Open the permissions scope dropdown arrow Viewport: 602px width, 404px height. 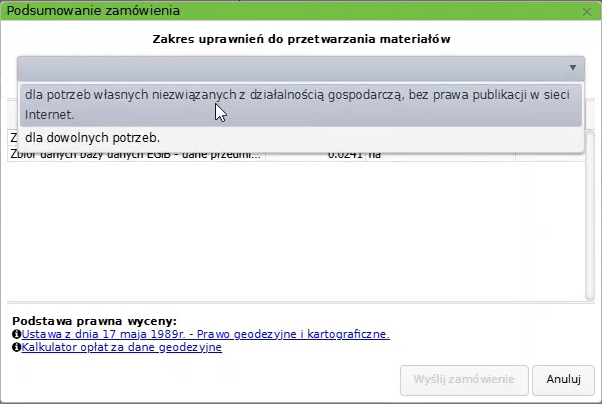coord(573,67)
